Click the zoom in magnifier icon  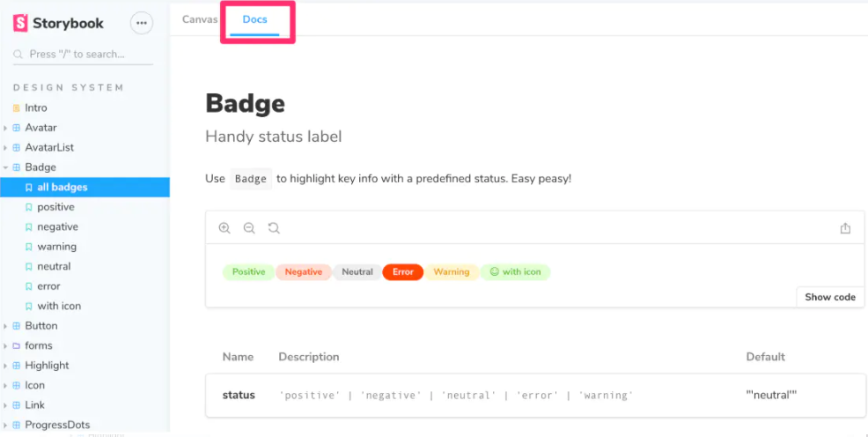224,228
